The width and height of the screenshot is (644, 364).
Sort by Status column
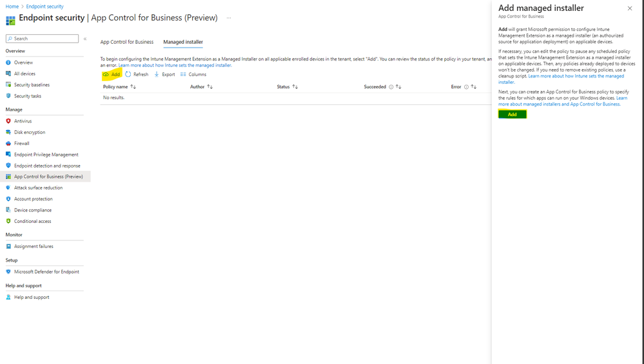coord(288,87)
